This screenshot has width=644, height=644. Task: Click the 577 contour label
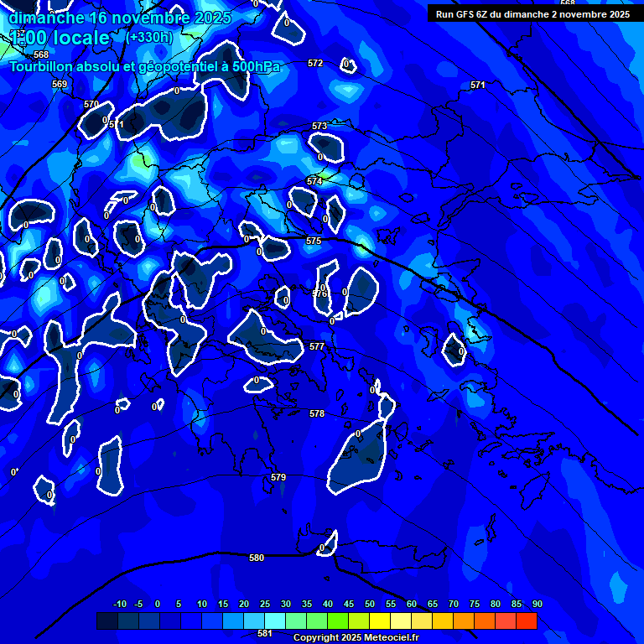[x=316, y=346]
